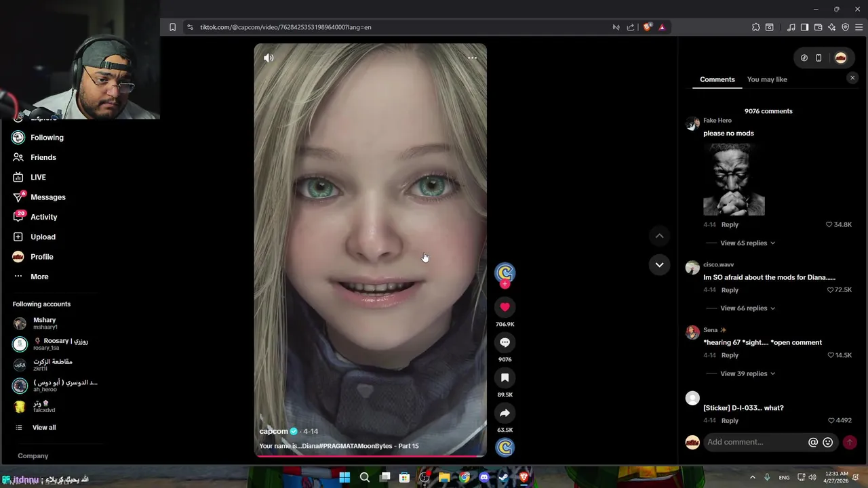Open Friends in the sidebar

[x=43, y=157]
